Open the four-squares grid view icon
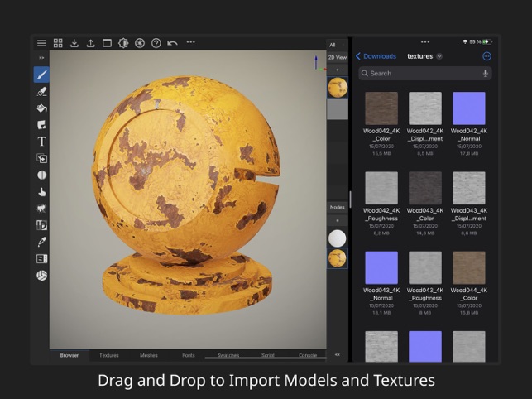The image size is (532, 399). (x=58, y=43)
